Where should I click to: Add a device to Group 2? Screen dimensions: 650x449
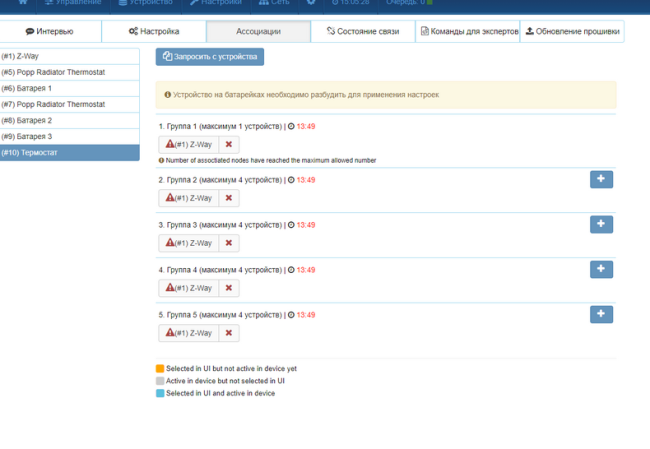[x=601, y=179]
